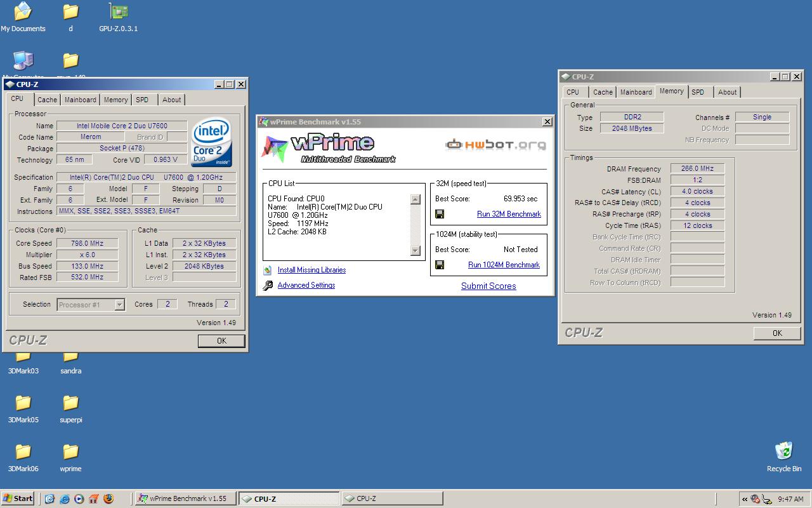Screen dimensions: 812x508
Task: Open the Advanced Settings link
Action: [x=306, y=285]
